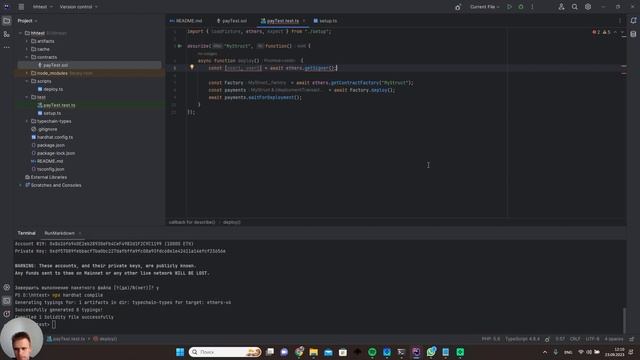Collapse the scripts folder
The height and width of the screenshot is (360, 640).
click(27, 81)
